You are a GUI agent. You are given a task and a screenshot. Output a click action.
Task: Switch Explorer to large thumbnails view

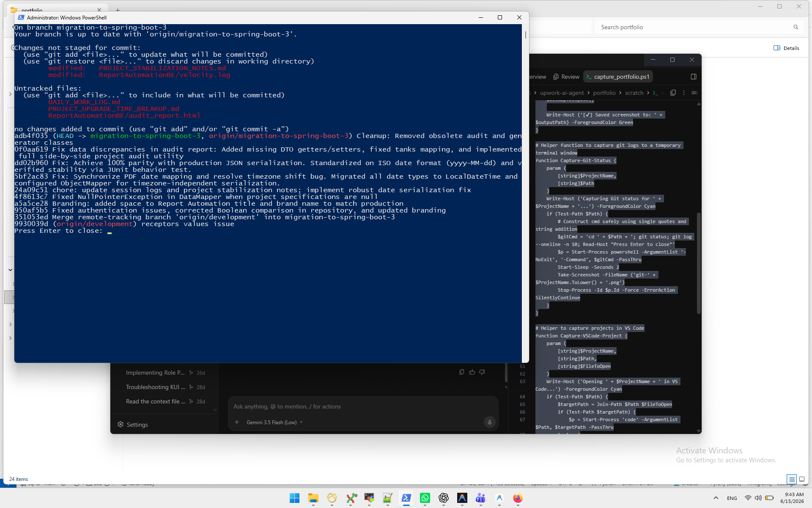point(802,479)
